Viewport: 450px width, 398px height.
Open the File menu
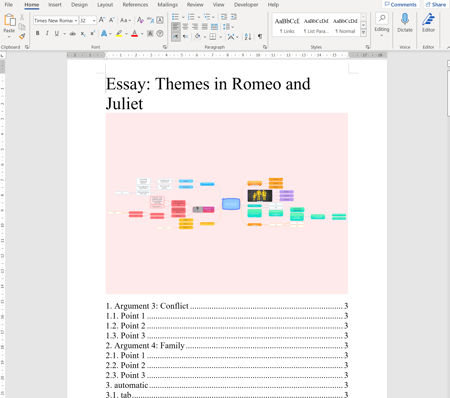(9, 5)
